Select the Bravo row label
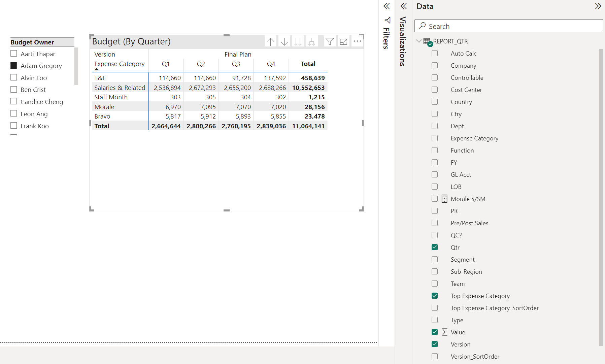 [x=102, y=116]
